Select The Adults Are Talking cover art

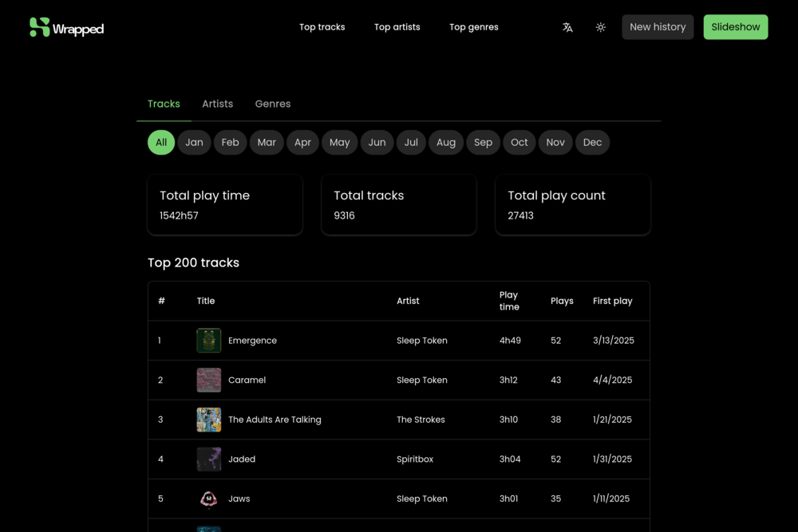coord(209,420)
